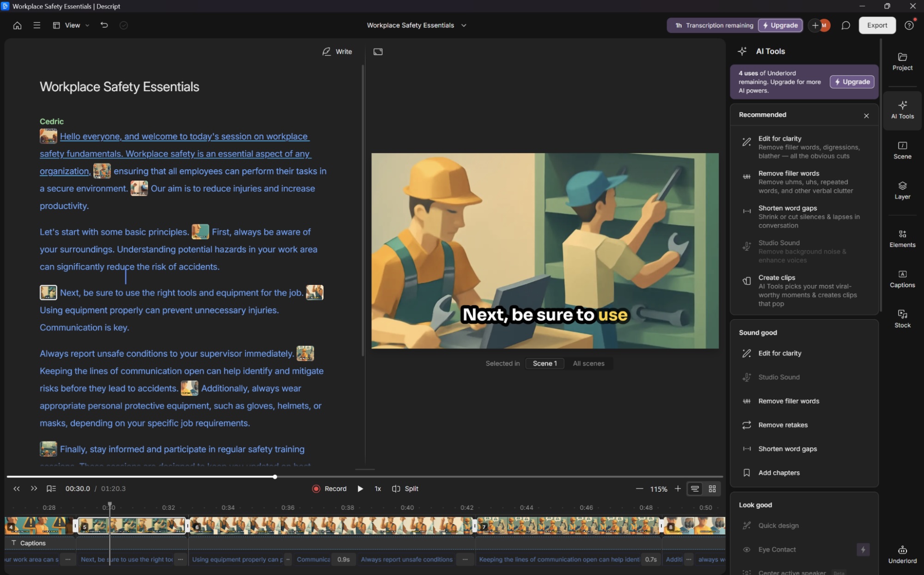924x575 pixels.
Task: Switch to the All scenes tab
Action: click(x=588, y=363)
